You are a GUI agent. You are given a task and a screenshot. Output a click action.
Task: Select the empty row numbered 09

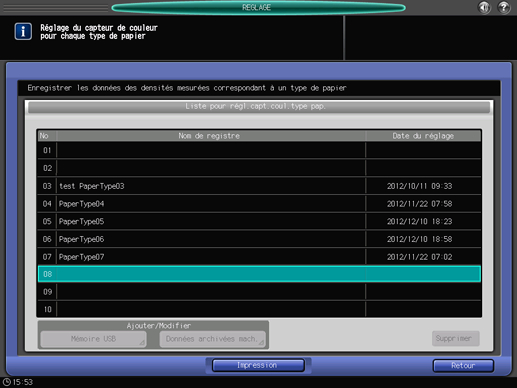[x=259, y=292]
